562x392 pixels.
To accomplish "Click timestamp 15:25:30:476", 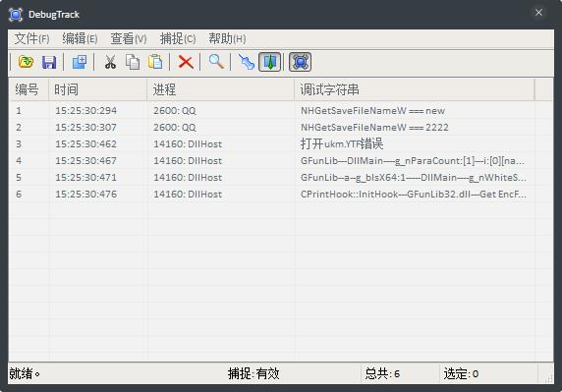I will 86,195.
